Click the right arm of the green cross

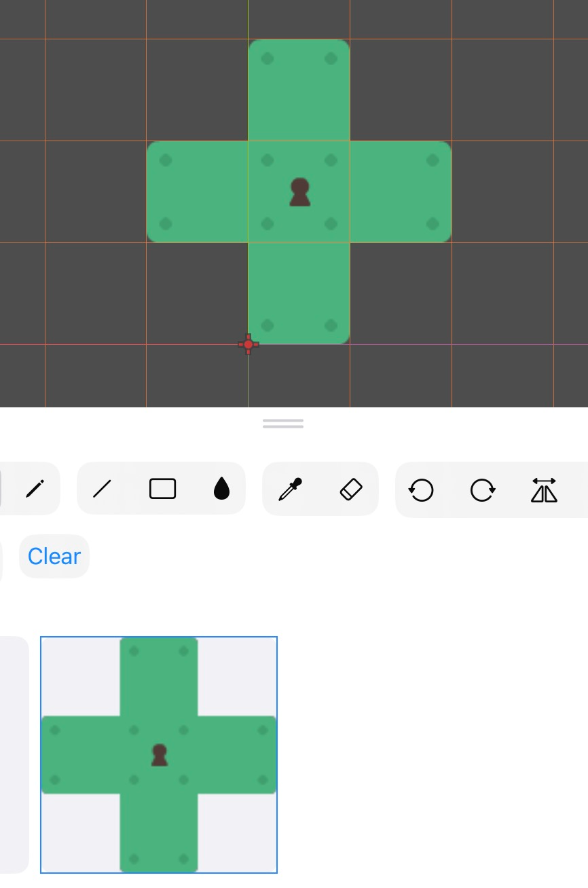[x=401, y=192]
